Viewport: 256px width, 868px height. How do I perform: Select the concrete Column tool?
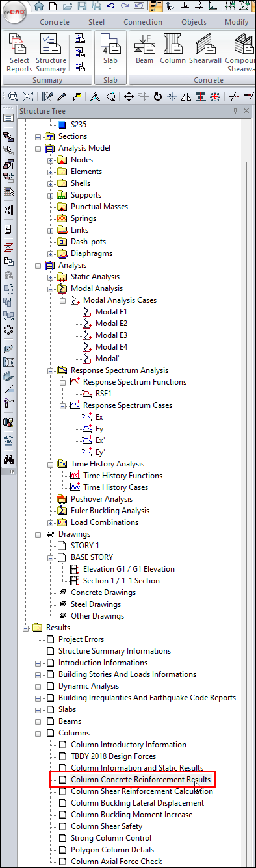click(172, 49)
